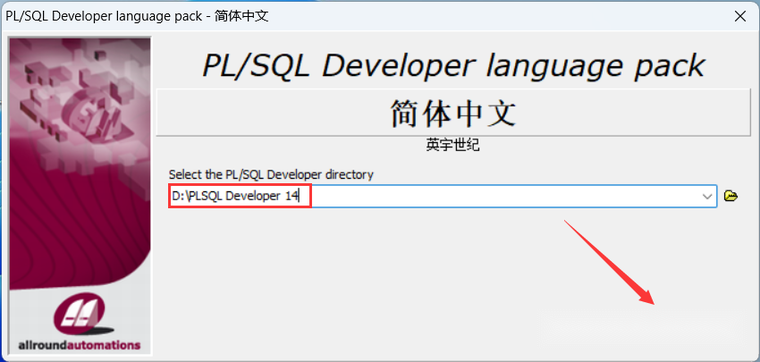The width and height of the screenshot is (760, 362).
Task: Click the 'allroundautomations' brand text
Action: (x=79, y=346)
